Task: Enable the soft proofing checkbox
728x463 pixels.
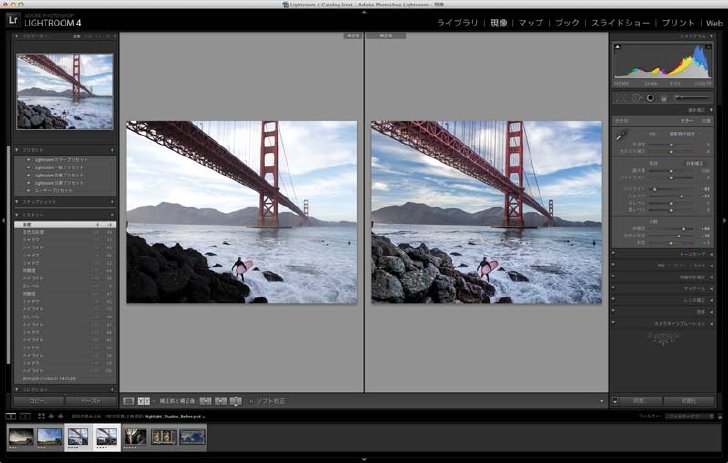Action: [251, 401]
